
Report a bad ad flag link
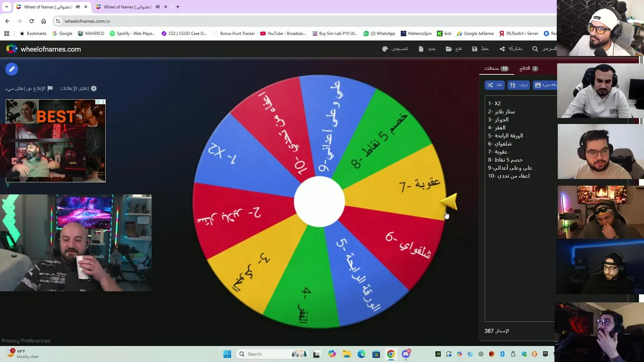(29, 88)
